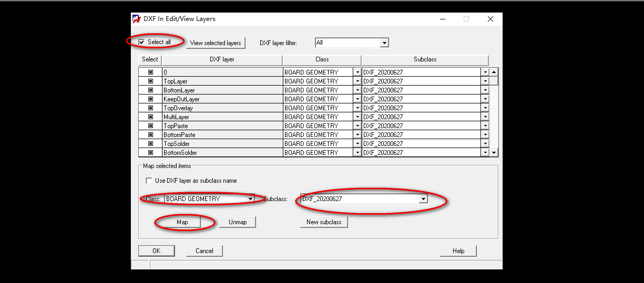Click View selected layers button

tap(216, 43)
